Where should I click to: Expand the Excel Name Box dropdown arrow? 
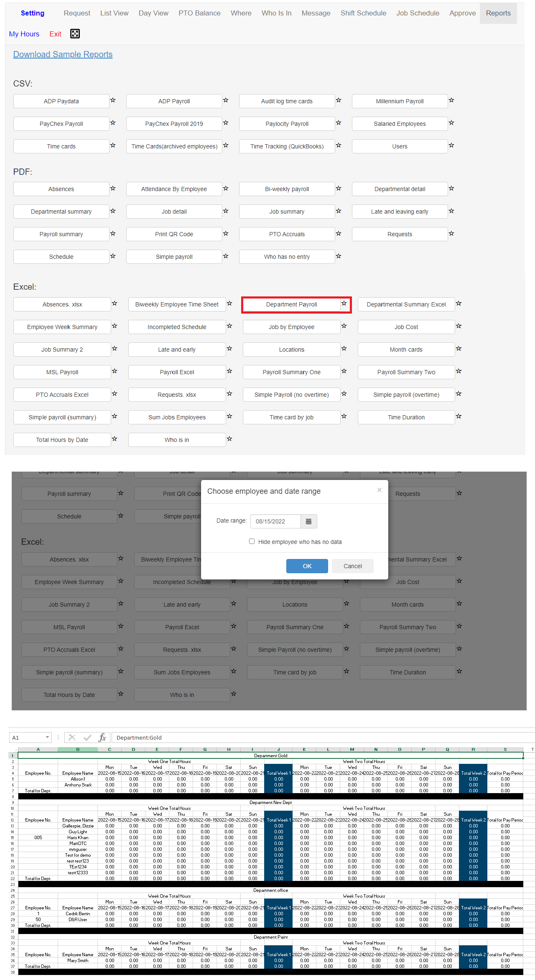click(47, 738)
